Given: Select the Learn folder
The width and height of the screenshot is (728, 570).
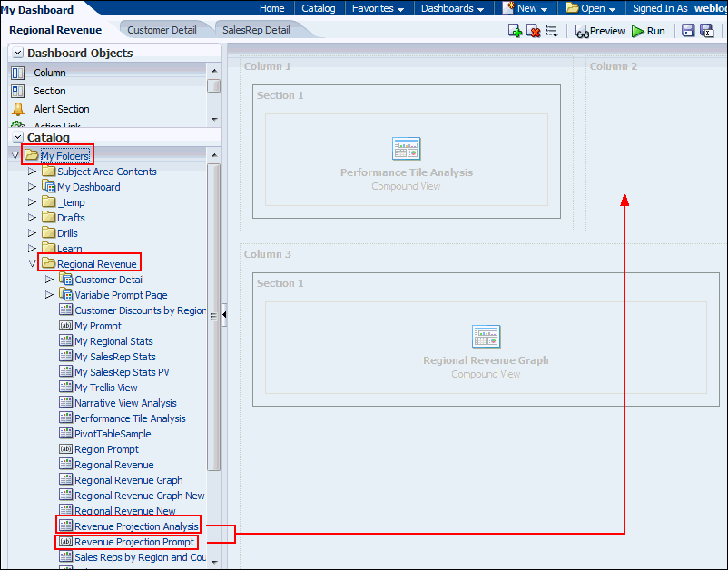Looking at the screenshot, I should (x=70, y=249).
